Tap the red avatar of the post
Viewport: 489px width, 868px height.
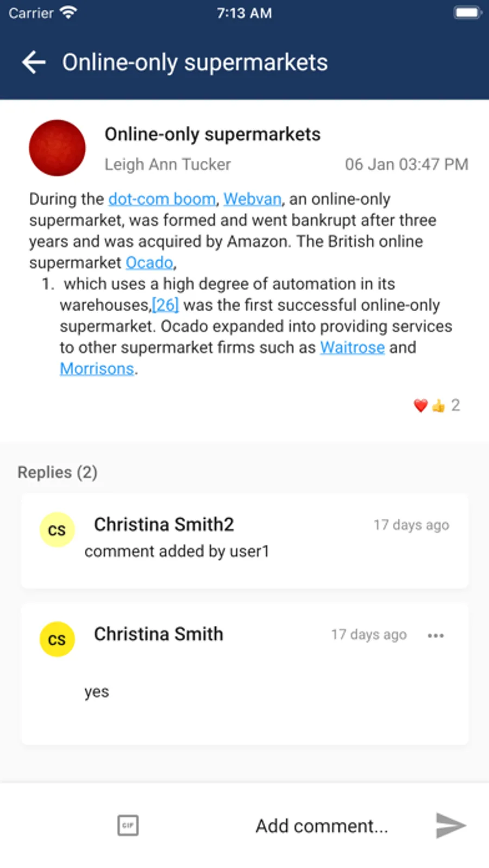(57, 147)
